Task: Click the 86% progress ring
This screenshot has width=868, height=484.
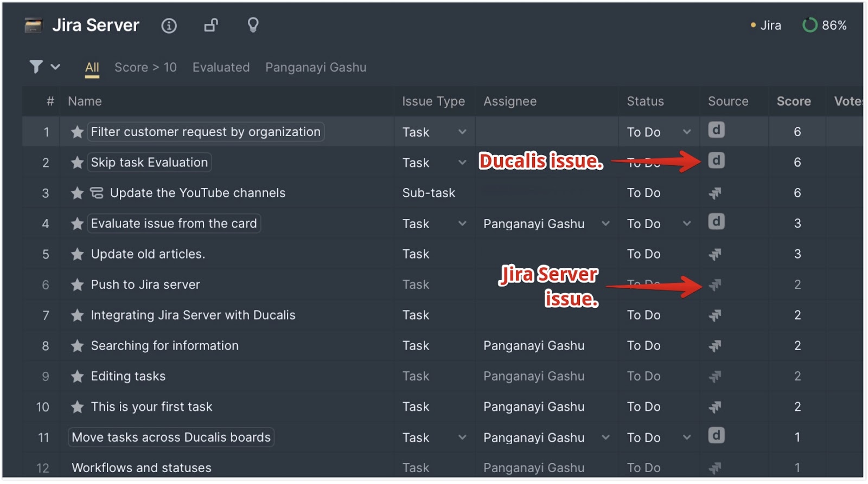Action: click(x=809, y=25)
